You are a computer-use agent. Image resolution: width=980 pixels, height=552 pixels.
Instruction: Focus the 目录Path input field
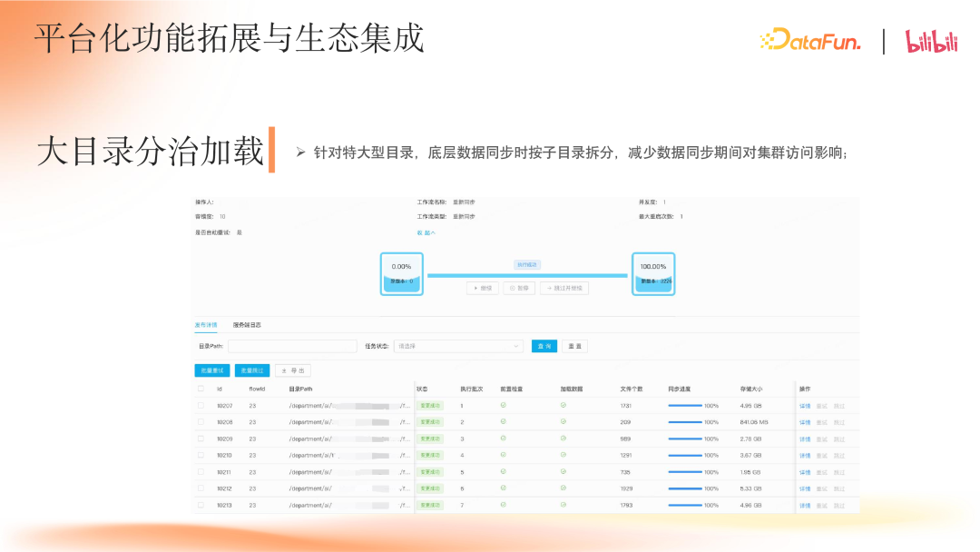pyautogui.click(x=292, y=346)
